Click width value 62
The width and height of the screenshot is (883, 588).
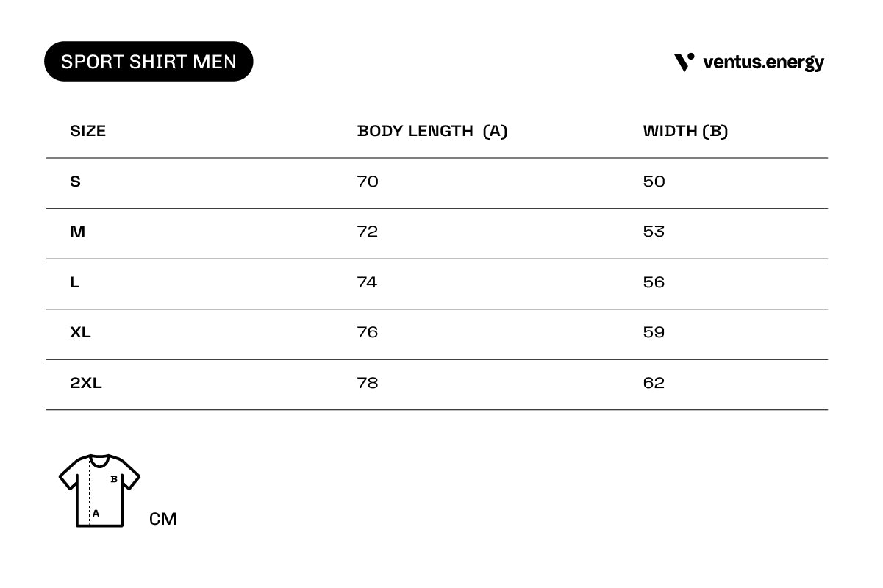tap(654, 383)
